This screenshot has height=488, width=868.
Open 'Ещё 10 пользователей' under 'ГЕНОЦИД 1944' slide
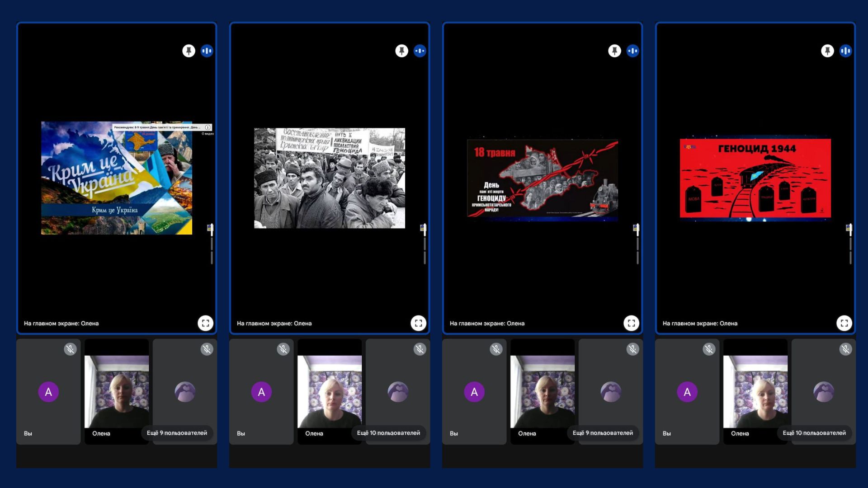pos(814,433)
